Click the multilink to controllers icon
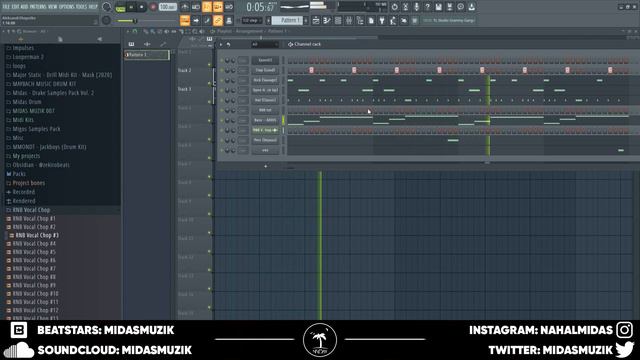The width and height of the screenshot is (640, 360). [x=229, y=20]
